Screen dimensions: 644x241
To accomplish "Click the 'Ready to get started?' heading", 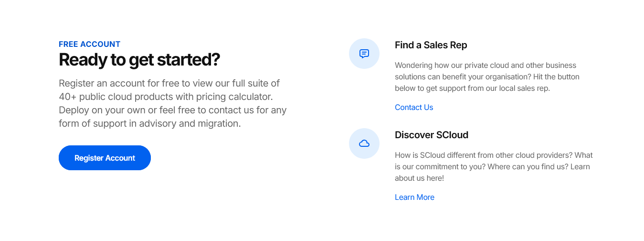I will (139, 60).
